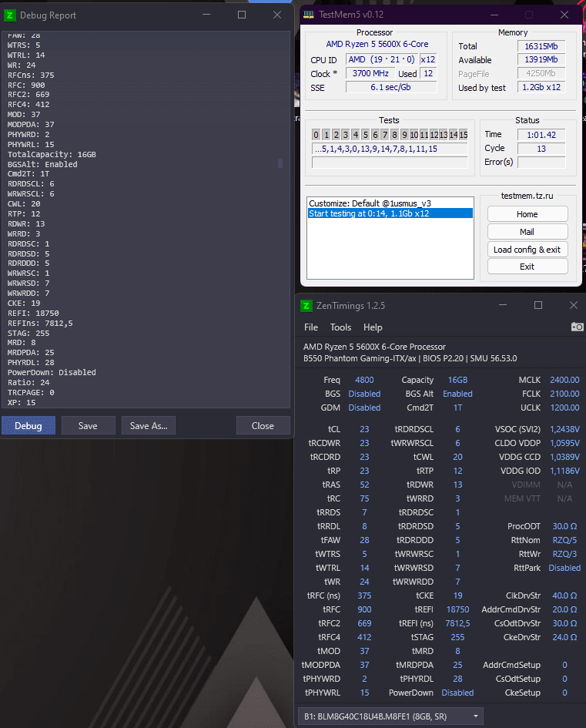The width and height of the screenshot is (586, 728).
Task: Click the tRC value 75 in ZenTimings
Action: pyautogui.click(x=364, y=498)
